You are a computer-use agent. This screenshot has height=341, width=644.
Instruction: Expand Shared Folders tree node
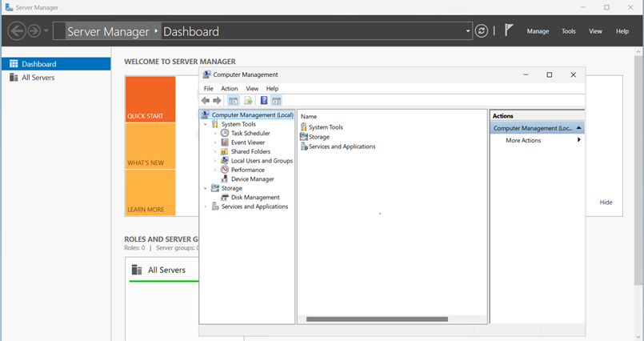tap(215, 151)
